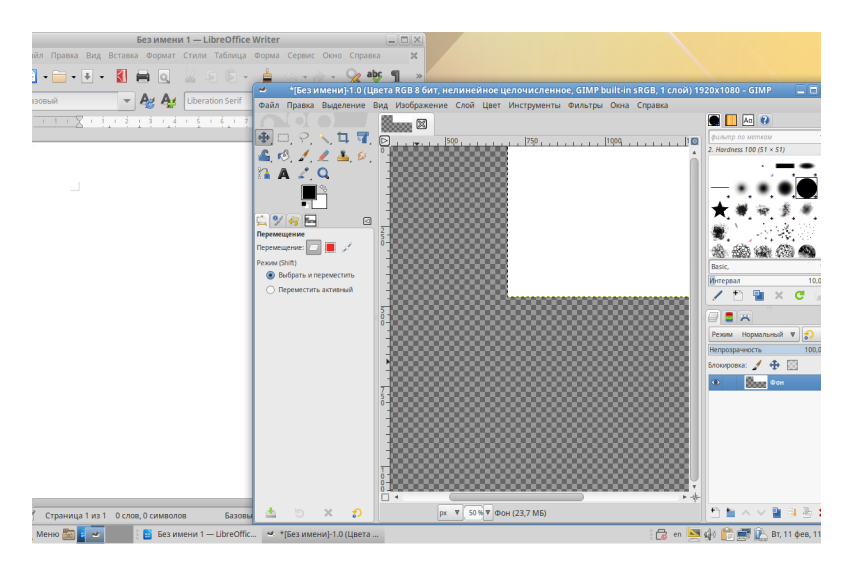The height and width of the screenshot is (576, 853).
Task: Open the GIMP Файл menu
Action: (x=269, y=105)
